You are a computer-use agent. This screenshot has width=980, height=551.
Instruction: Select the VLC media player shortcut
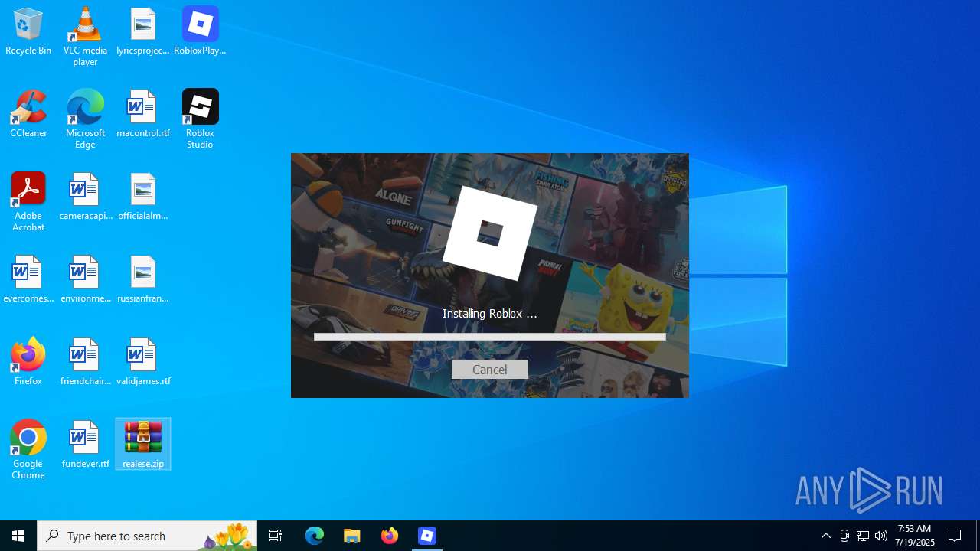(85, 37)
